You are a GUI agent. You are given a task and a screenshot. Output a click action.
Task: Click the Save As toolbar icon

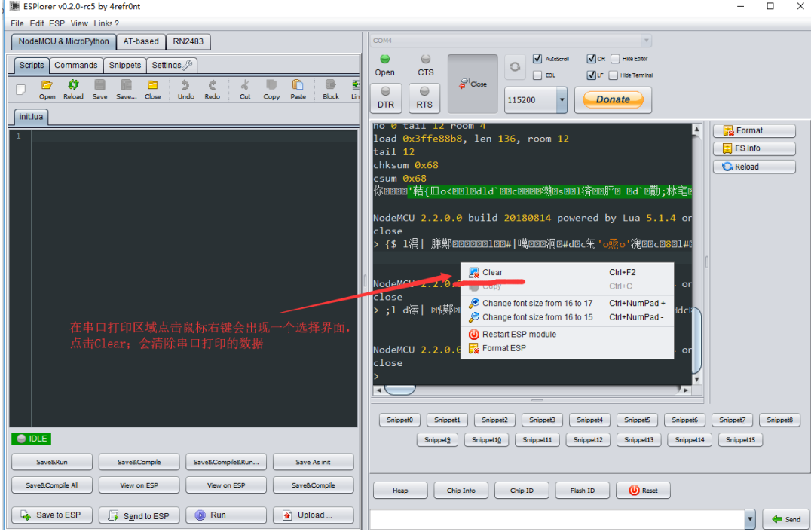[x=126, y=90]
